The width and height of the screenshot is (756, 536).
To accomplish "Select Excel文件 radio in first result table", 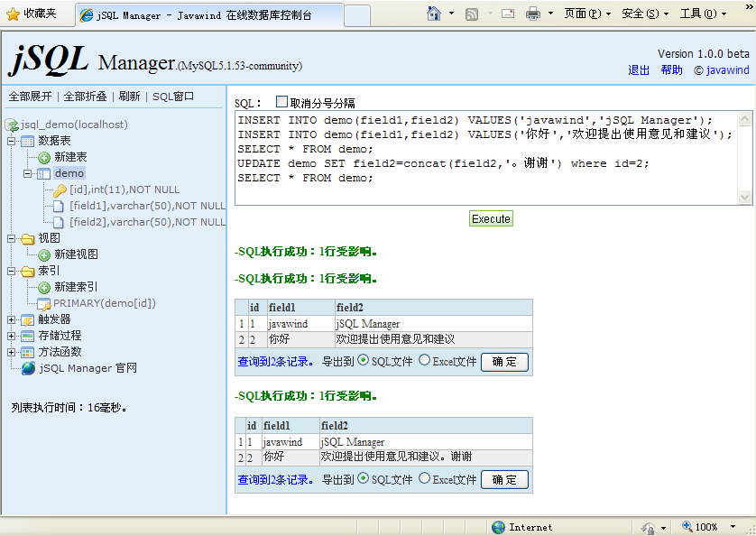I will [424, 360].
